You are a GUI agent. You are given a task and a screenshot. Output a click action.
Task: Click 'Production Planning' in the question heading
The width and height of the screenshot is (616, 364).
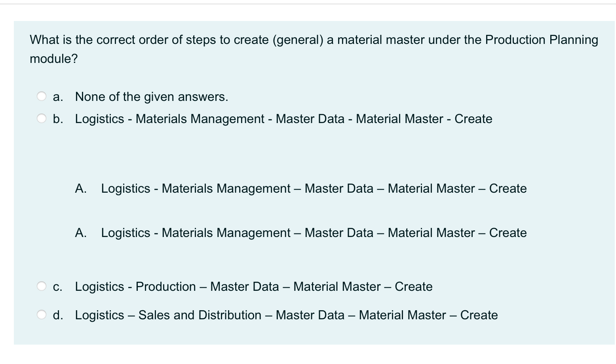[x=542, y=39]
